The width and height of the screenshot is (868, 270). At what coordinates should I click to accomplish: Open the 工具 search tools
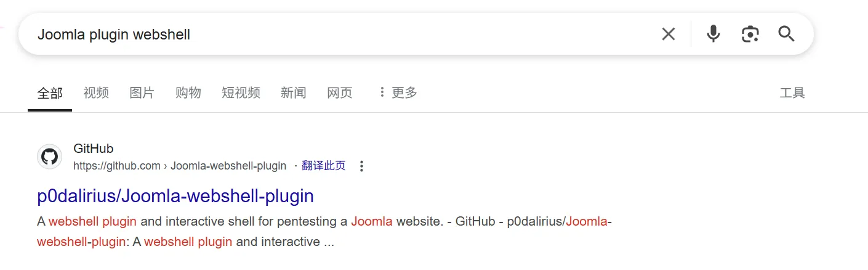point(792,93)
